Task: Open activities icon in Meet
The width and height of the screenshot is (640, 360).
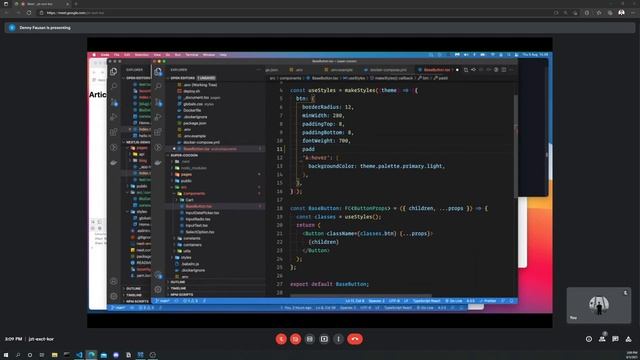Action: pos(629,339)
